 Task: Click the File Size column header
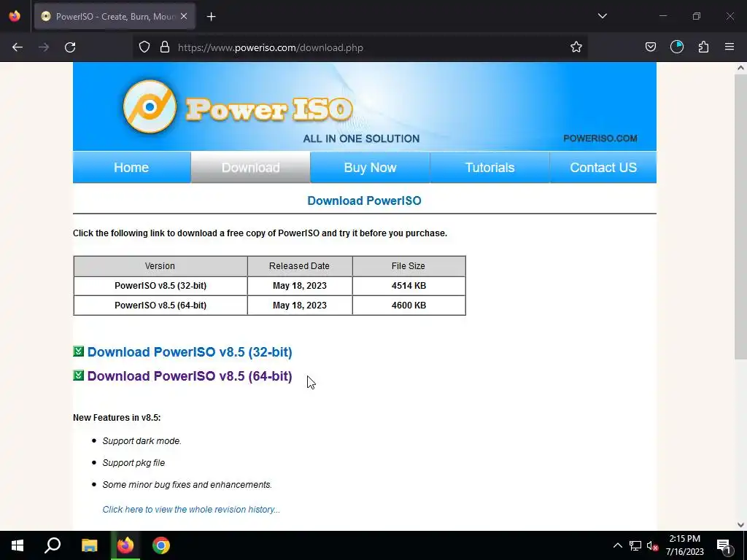tap(409, 265)
